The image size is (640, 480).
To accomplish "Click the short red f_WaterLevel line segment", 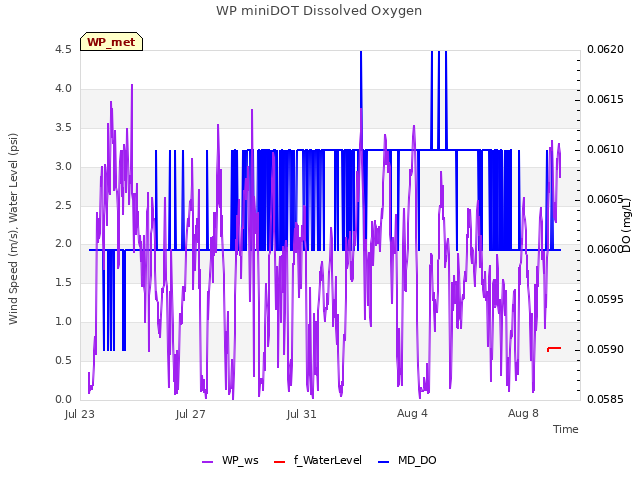I will click(554, 349).
